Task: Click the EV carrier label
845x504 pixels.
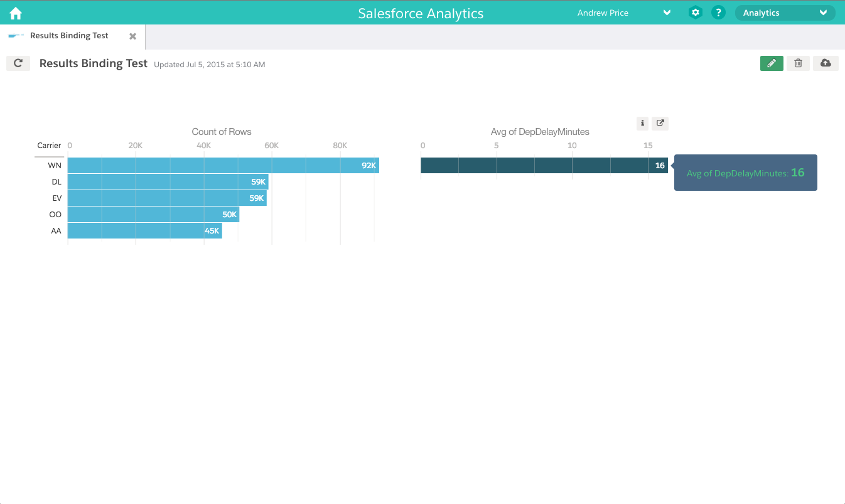Action: click(x=56, y=198)
